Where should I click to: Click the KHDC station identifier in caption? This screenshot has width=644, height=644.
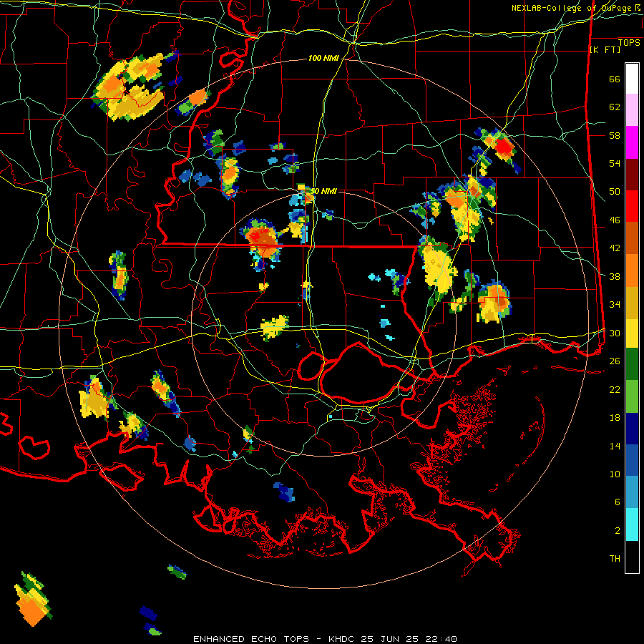(343, 639)
